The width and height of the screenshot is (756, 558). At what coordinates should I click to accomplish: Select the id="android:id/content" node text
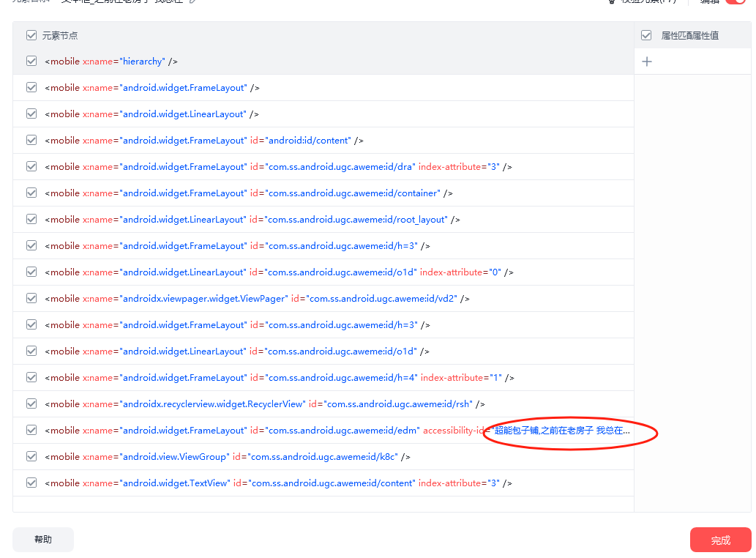point(204,141)
